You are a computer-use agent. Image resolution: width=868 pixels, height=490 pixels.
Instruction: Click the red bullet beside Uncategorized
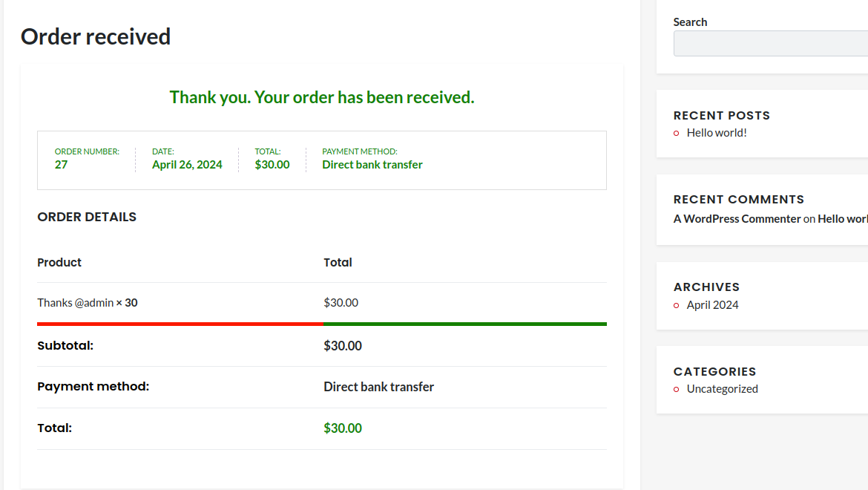click(676, 390)
